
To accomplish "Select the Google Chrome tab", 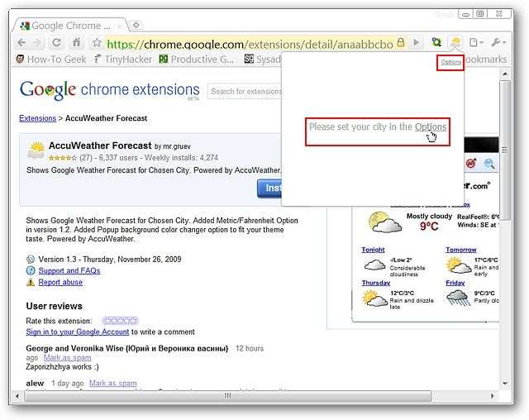I will tap(70, 26).
